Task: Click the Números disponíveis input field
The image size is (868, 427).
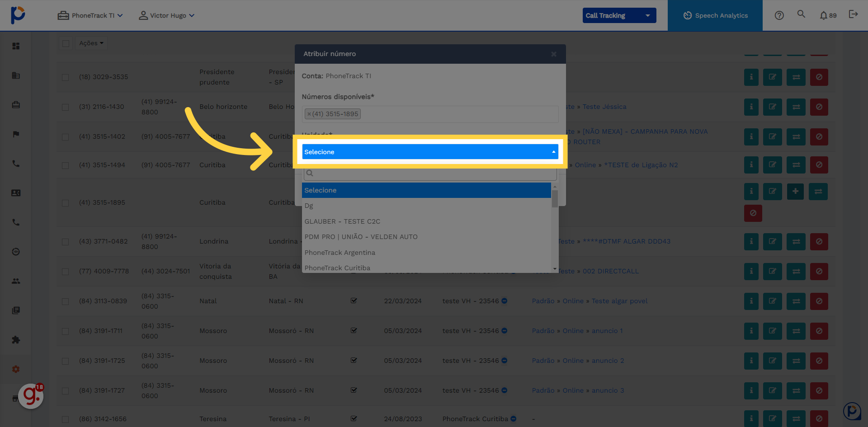Action: point(430,114)
